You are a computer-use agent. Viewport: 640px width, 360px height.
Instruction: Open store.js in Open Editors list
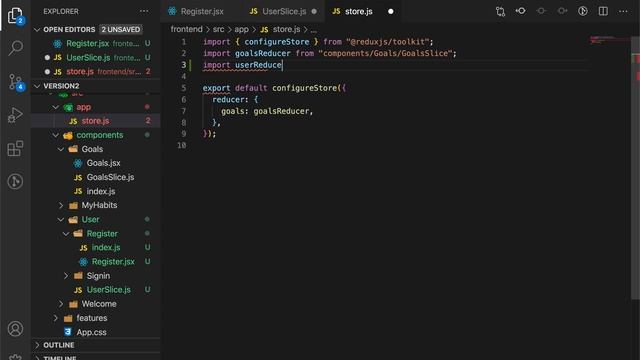[x=96, y=71]
